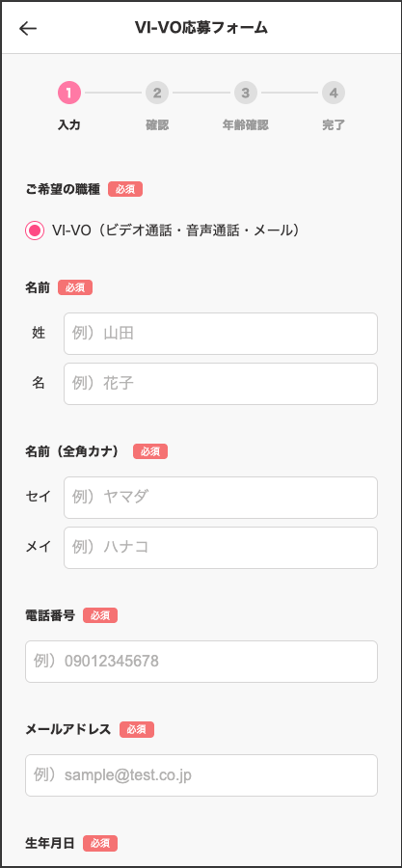This screenshot has width=402, height=868.
Task: Click the 必須 badge next to メールアドレス
Action: click(x=137, y=730)
